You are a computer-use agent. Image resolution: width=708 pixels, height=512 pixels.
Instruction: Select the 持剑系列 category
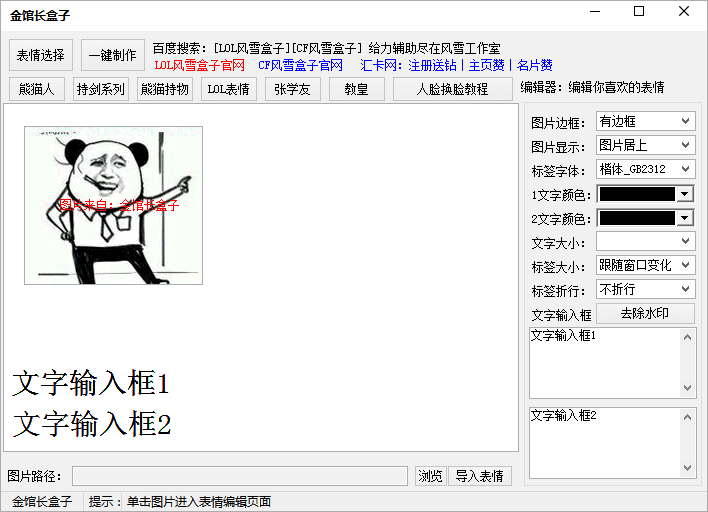(x=101, y=89)
